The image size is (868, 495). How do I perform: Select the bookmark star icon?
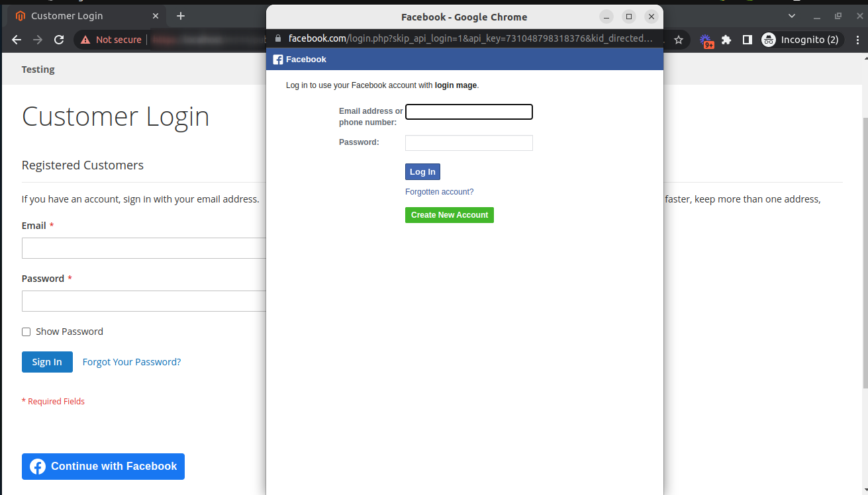[x=678, y=40]
